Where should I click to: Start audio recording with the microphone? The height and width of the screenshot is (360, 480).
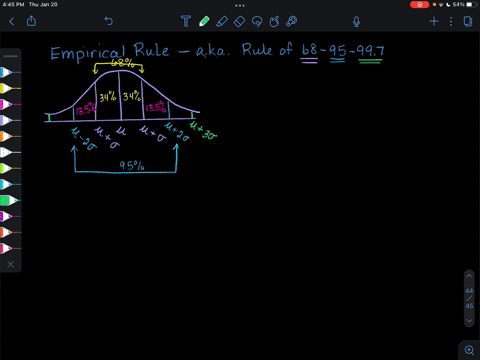pyautogui.click(x=356, y=22)
